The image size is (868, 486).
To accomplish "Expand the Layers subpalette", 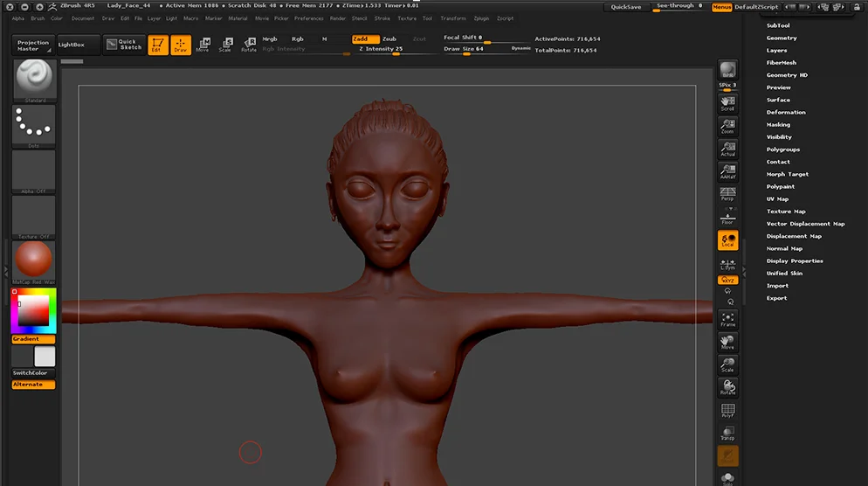I will [x=776, y=51].
